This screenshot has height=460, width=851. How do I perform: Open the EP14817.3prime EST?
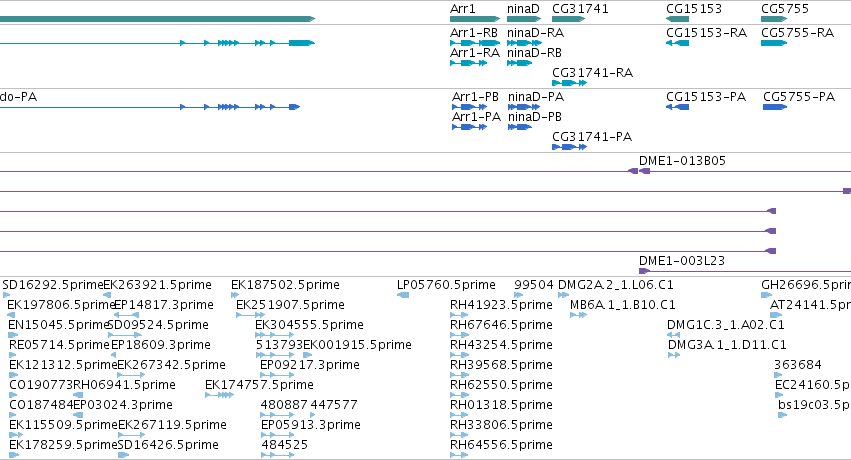click(163, 305)
